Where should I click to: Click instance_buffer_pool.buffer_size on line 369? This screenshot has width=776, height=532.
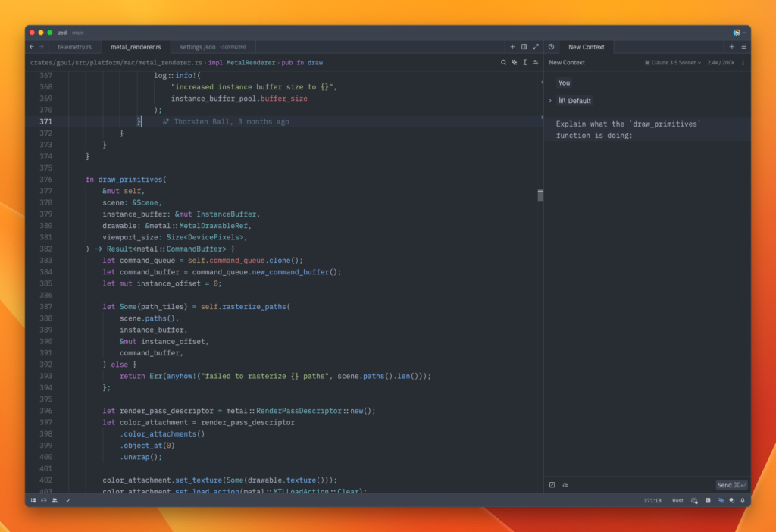point(239,99)
